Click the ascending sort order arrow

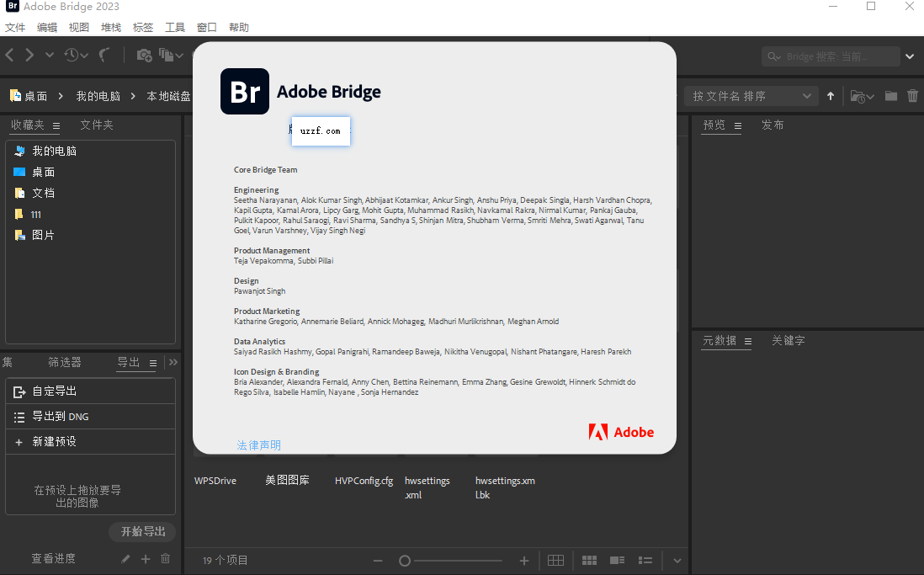coord(831,96)
